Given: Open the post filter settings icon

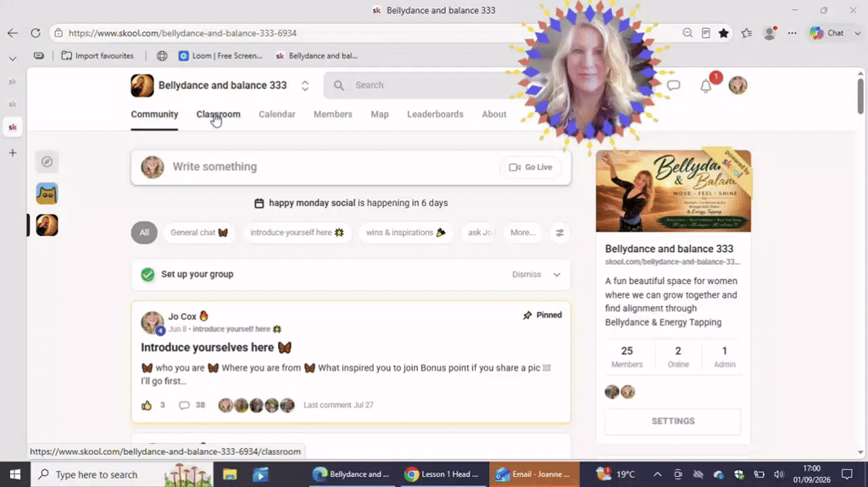Looking at the screenshot, I should [x=559, y=233].
